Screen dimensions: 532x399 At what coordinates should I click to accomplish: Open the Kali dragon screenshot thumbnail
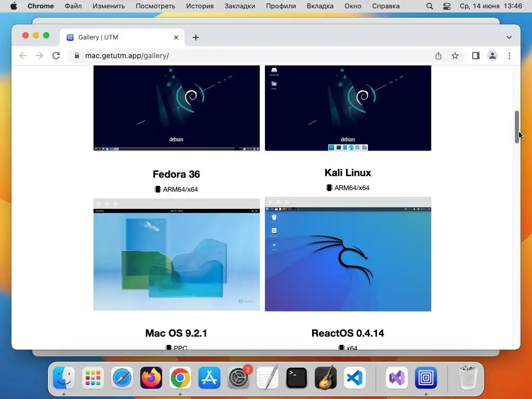click(x=348, y=254)
